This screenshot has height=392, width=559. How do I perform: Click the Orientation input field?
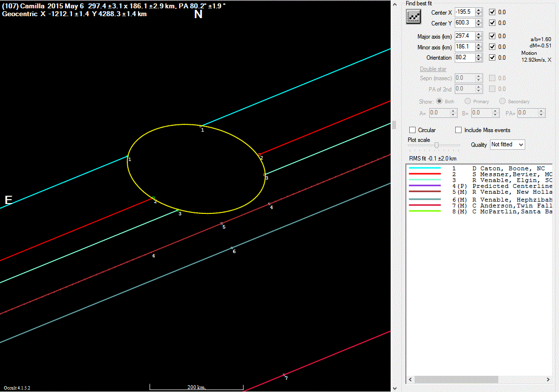point(465,57)
